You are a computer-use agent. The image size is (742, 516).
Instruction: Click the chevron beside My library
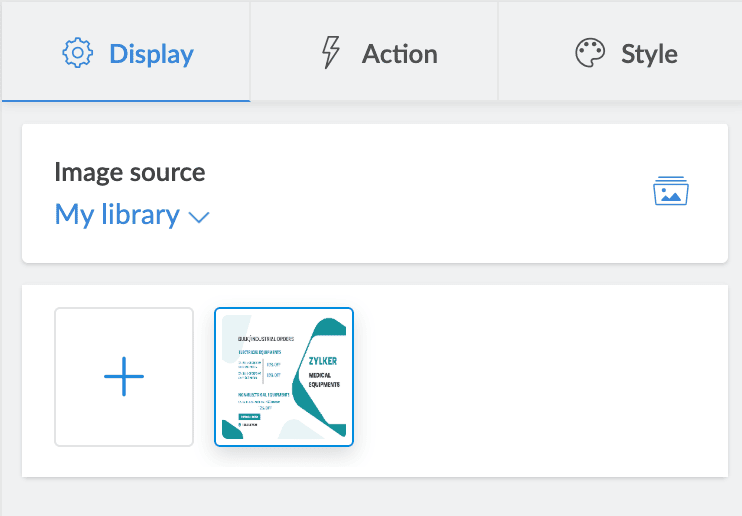tap(199, 216)
